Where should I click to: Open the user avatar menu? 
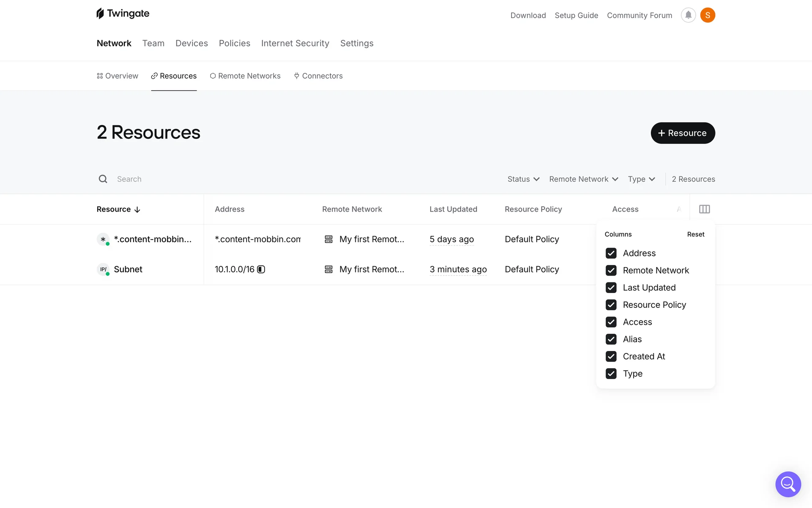(x=708, y=15)
